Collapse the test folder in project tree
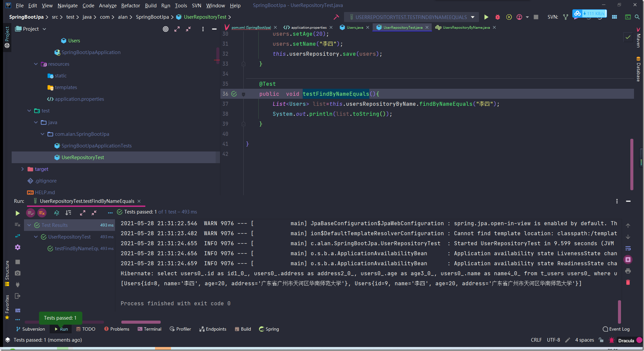The height and width of the screenshot is (351, 644). pos(29,110)
